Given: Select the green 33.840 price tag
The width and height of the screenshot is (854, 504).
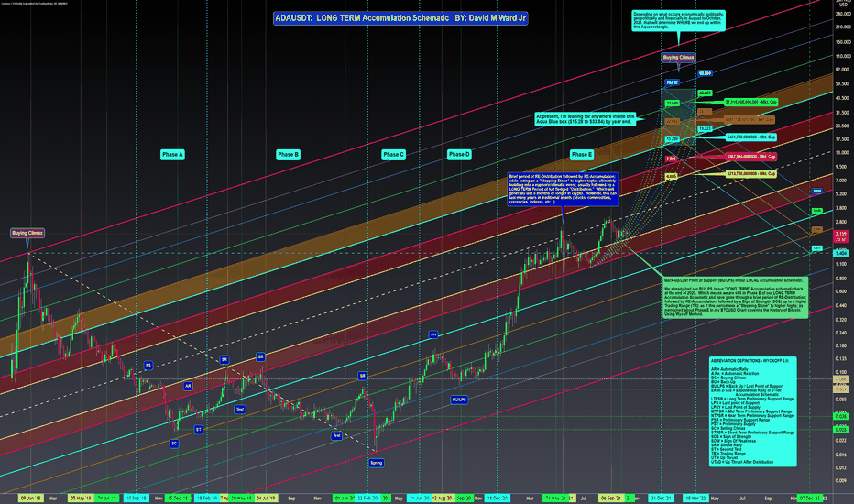Looking at the screenshot, I should pyautogui.click(x=672, y=103).
